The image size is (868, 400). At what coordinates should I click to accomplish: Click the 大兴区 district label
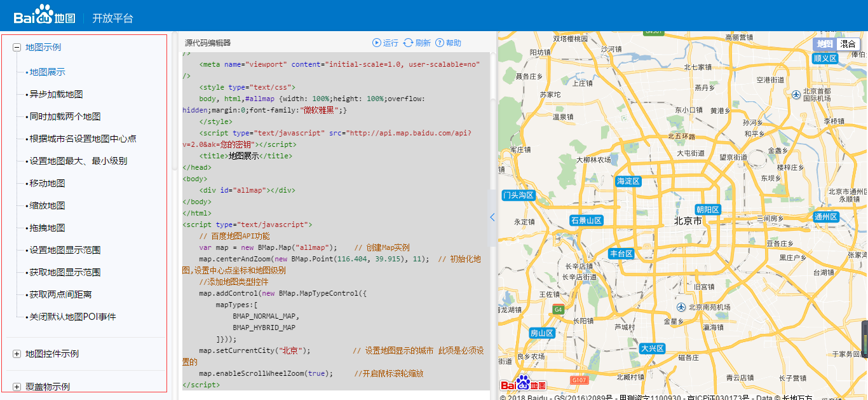[x=652, y=348]
